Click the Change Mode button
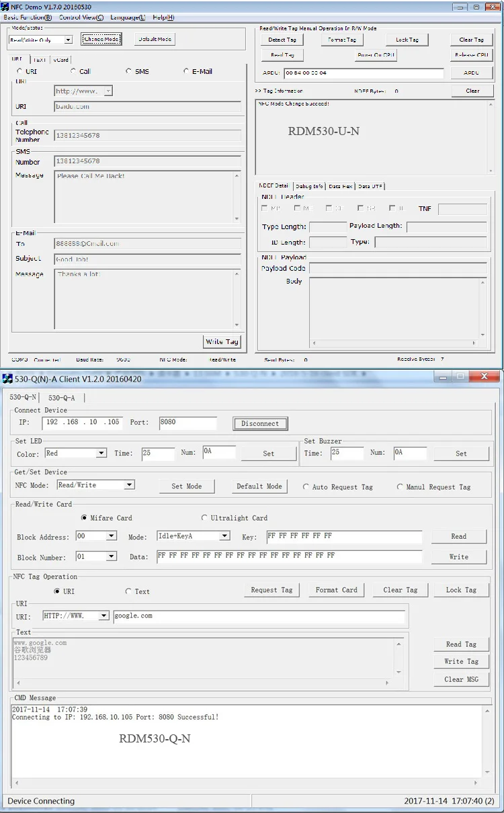This screenshot has height=813, width=504. (101, 39)
